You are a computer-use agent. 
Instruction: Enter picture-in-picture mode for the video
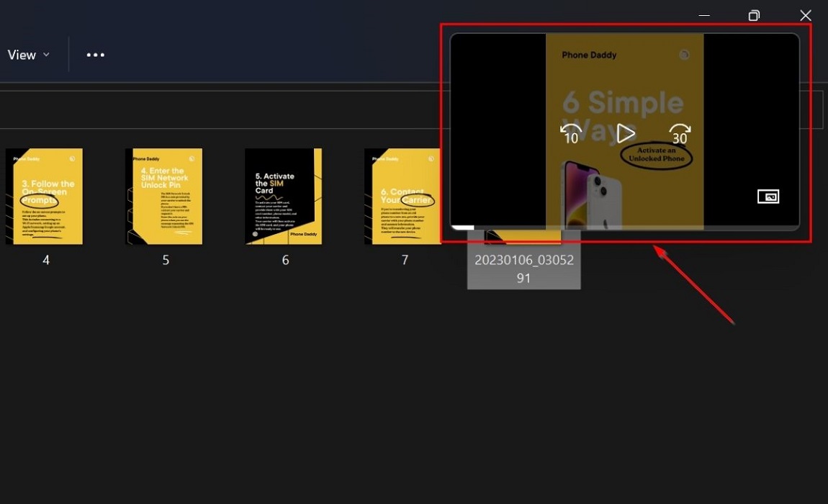click(768, 196)
